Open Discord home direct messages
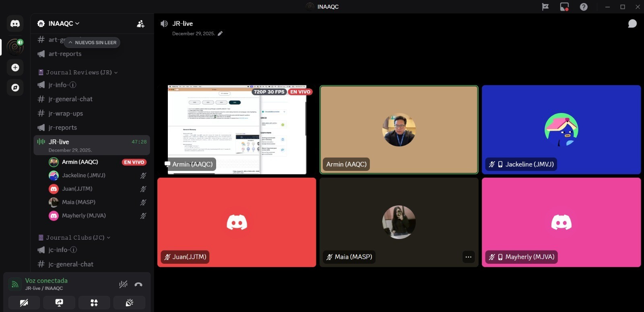 tap(15, 24)
